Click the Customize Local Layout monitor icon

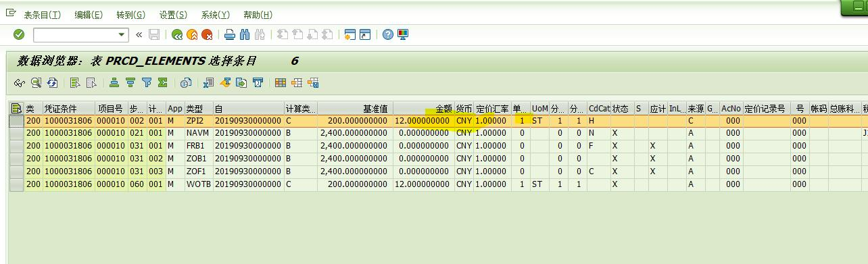[x=403, y=34]
